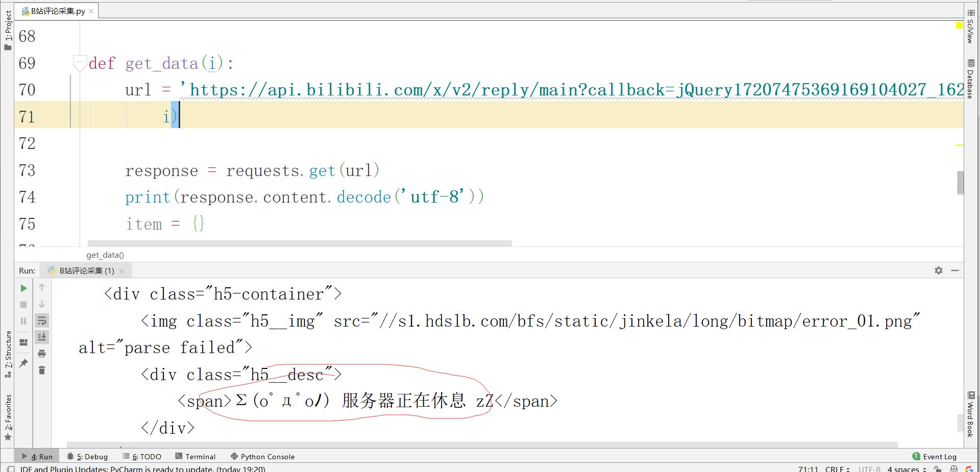Change the UTF-8 file encoding

click(869, 468)
